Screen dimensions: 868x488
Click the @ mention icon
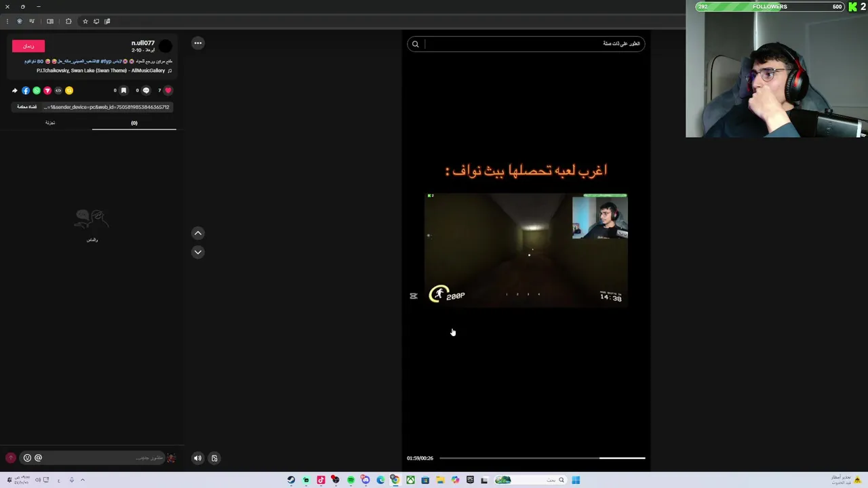pyautogui.click(x=38, y=457)
